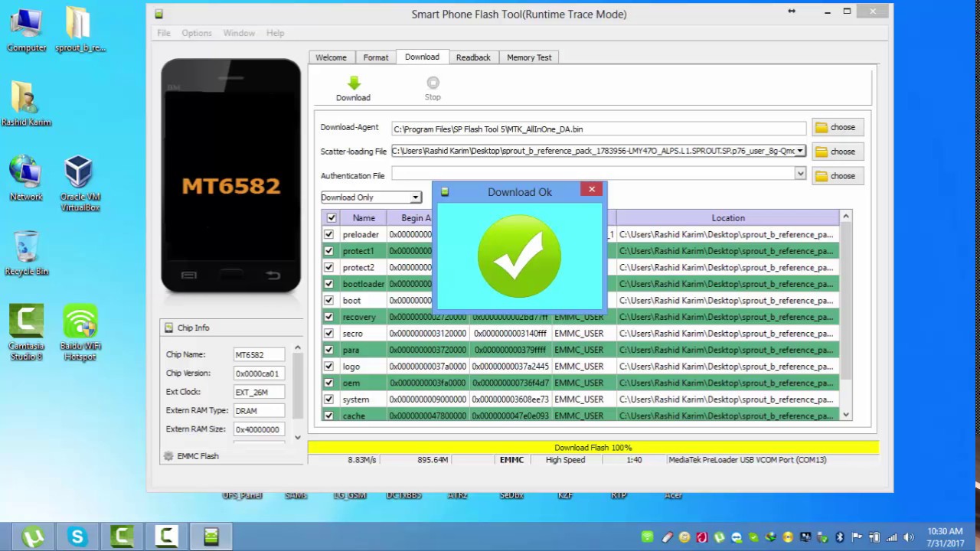Click the Stop icon in the toolbar
Screen dimensions: 980x551
[x=433, y=83]
